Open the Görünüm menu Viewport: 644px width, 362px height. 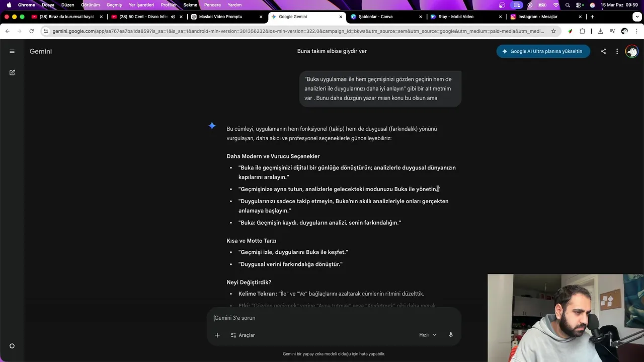(x=91, y=5)
